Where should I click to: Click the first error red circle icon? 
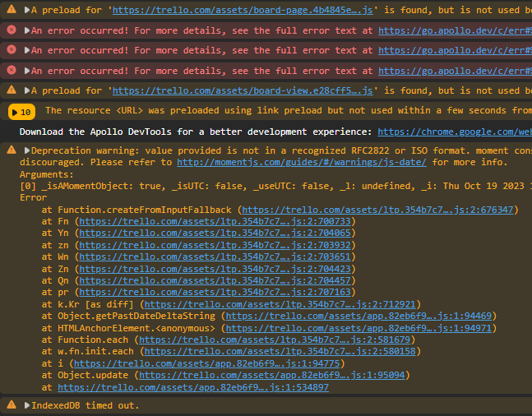pos(12,30)
